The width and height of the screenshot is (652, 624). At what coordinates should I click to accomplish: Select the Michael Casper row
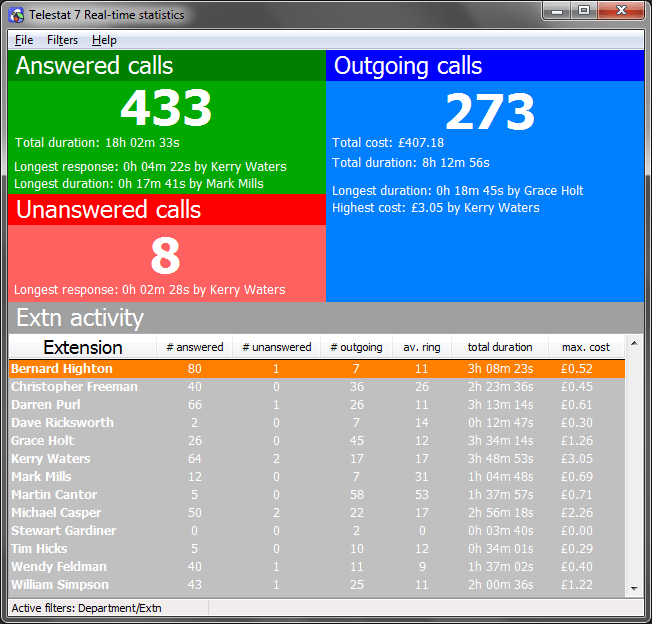pos(317,513)
